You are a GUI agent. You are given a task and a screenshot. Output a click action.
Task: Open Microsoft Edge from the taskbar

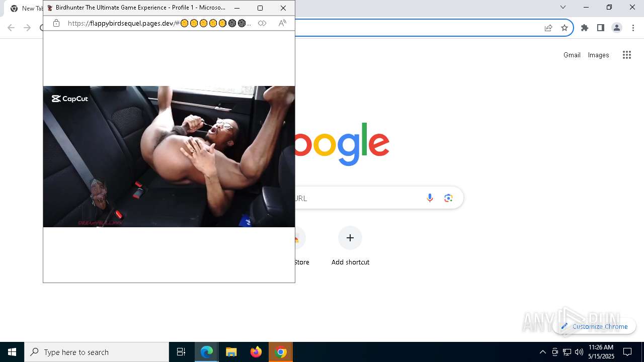click(207, 352)
